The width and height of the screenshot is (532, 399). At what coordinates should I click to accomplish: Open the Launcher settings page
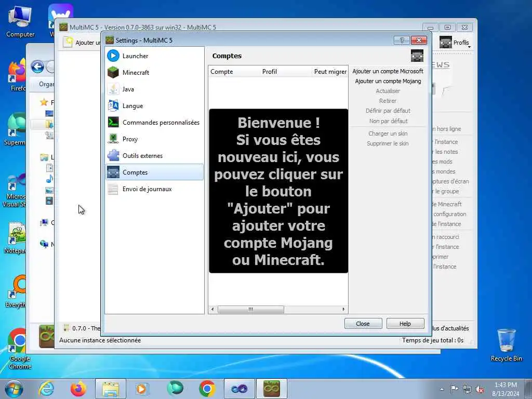[x=154, y=56]
